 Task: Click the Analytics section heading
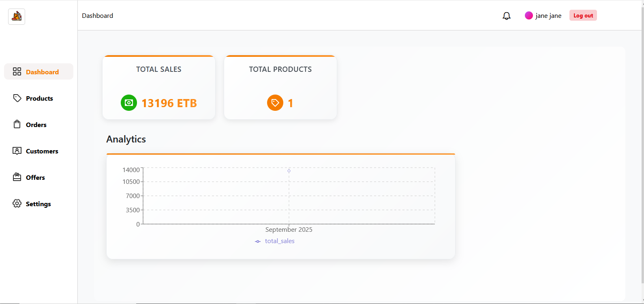click(x=126, y=139)
